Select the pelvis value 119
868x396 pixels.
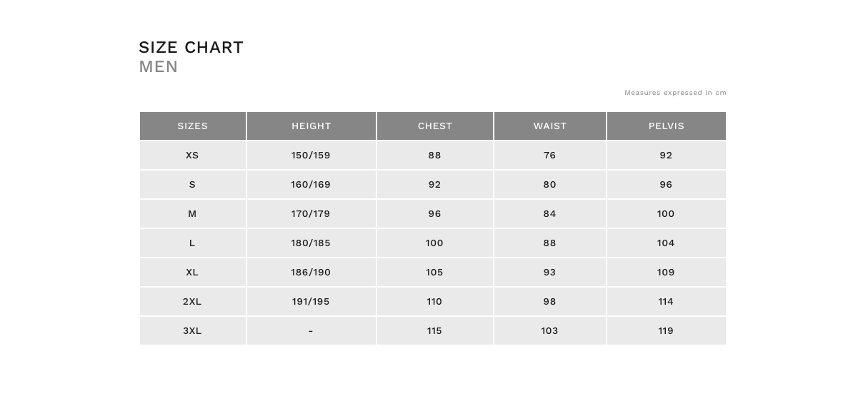(667, 330)
